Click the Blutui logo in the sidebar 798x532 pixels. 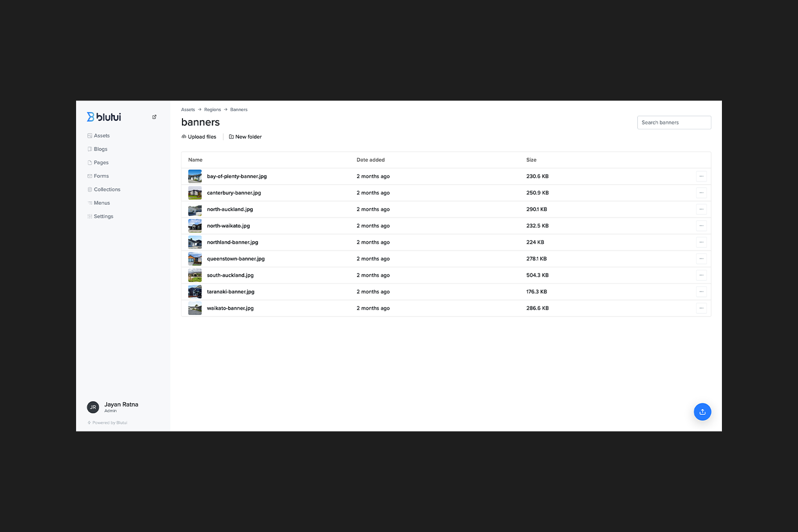pos(104,117)
